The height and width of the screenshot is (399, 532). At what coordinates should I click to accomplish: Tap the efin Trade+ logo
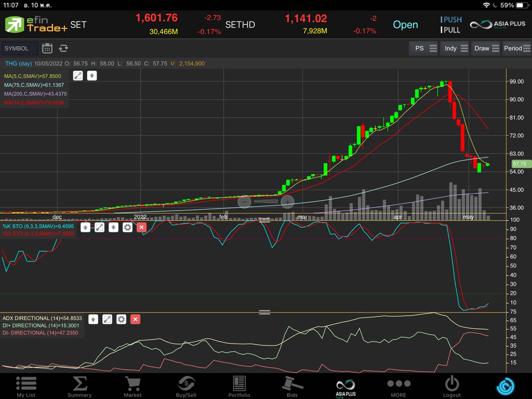pos(36,24)
